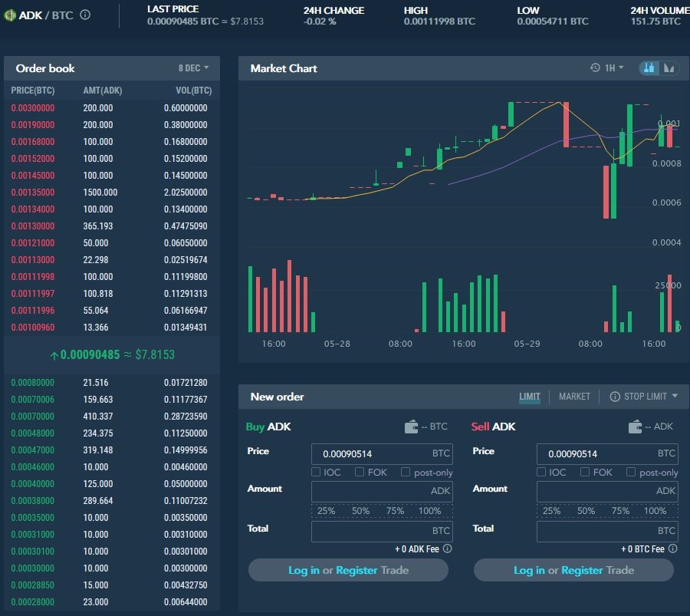The image size is (690, 616).
Task: Select the candlestick chart view icon
Action: [x=649, y=68]
